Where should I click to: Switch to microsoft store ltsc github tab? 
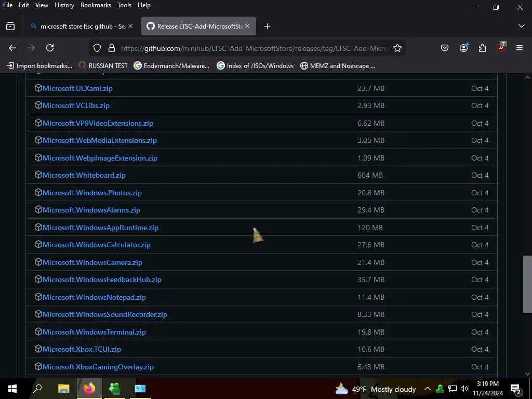81,26
